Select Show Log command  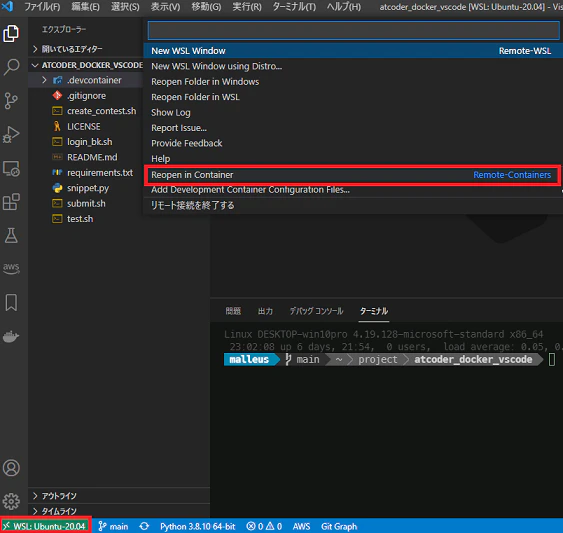[x=353, y=112]
